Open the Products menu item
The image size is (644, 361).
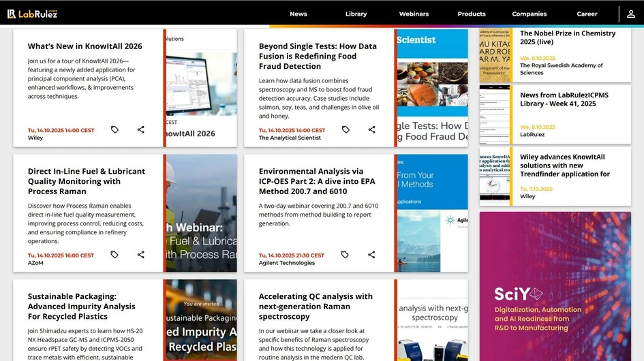point(472,14)
